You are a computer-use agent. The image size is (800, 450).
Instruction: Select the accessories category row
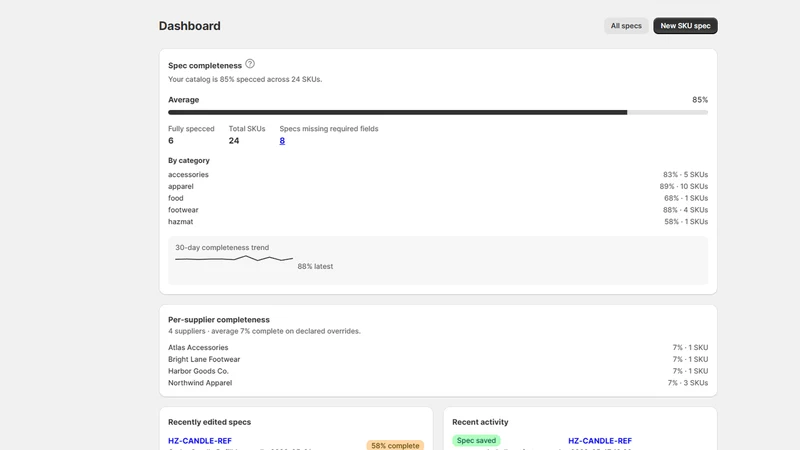tap(438, 174)
